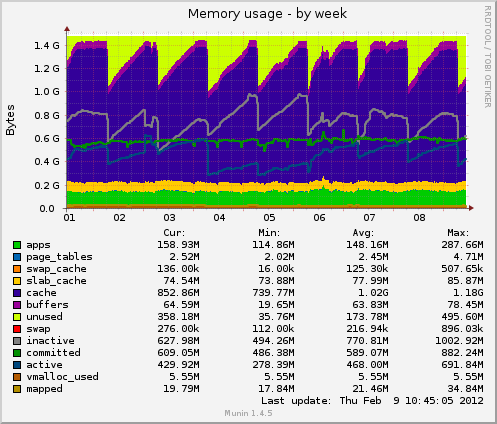497x424 pixels.
Task: Click the x-axis day label 04
Action: coord(219,218)
